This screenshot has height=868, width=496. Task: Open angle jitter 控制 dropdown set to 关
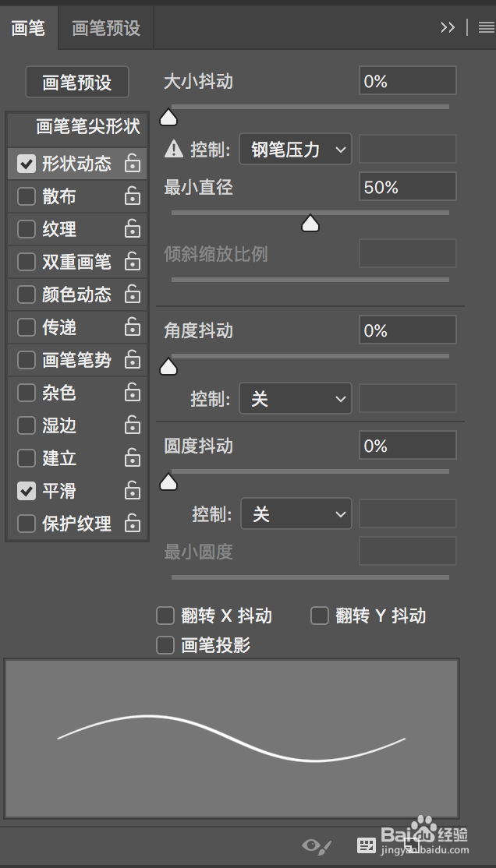[296, 399]
